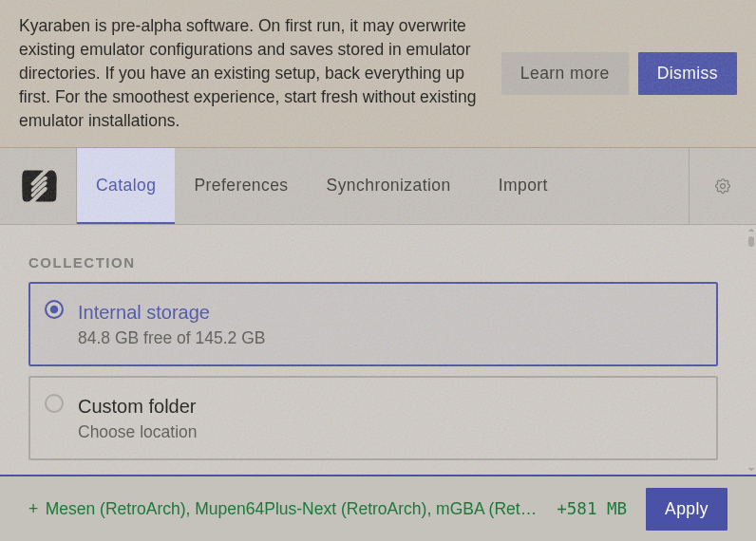Apply the pending emulator changes
This screenshot has height=541, width=756.
tap(686, 509)
